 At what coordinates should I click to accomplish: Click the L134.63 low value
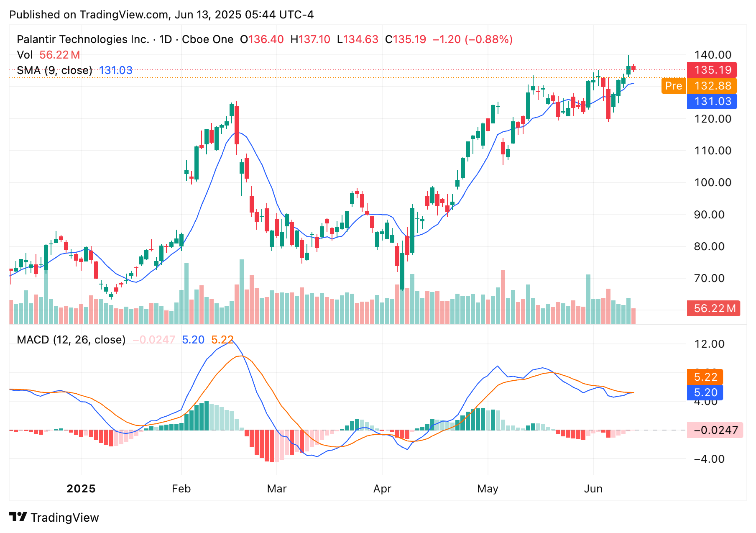tap(358, 39)
